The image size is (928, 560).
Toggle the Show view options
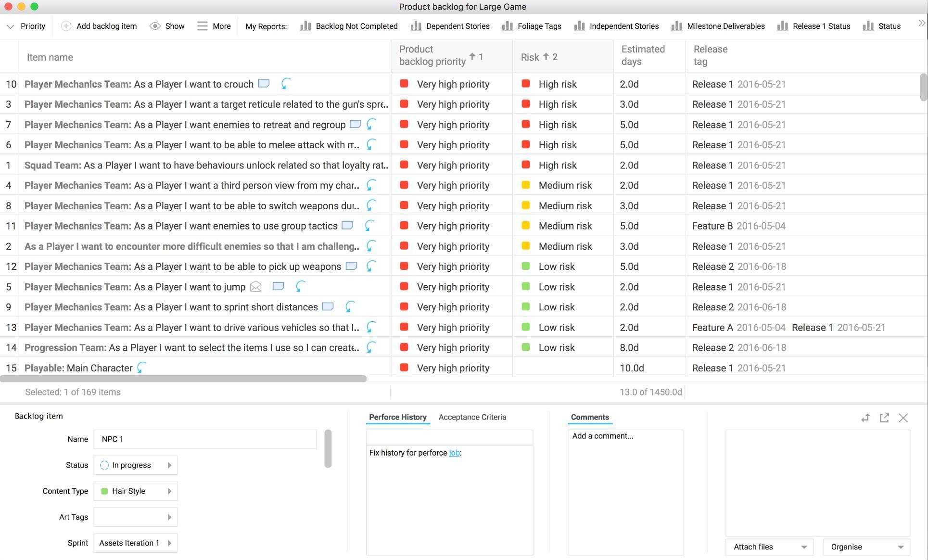(x=168, y=25)
